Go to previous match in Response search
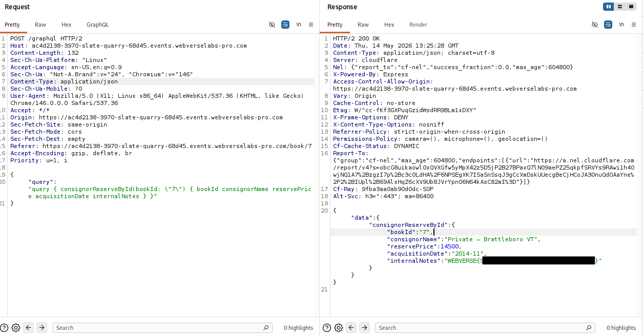The height and width of the screenshot is (336, 644). (x=351, y=328)
